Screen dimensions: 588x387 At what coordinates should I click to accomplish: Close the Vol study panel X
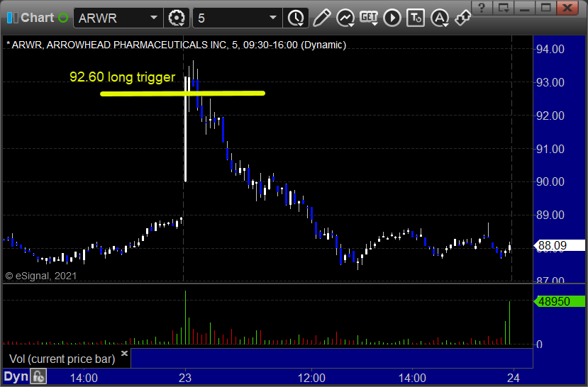[125, 353]
